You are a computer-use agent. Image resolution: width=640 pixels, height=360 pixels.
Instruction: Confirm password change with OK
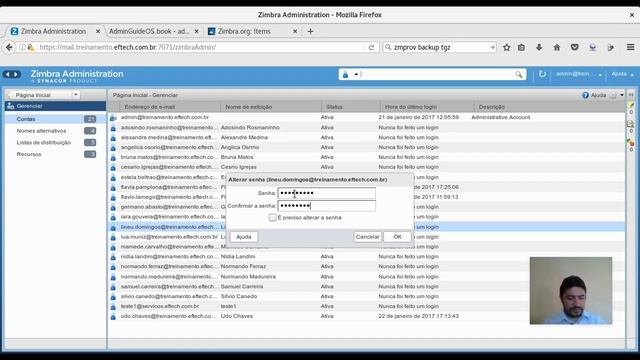click(x=397, y=237)
